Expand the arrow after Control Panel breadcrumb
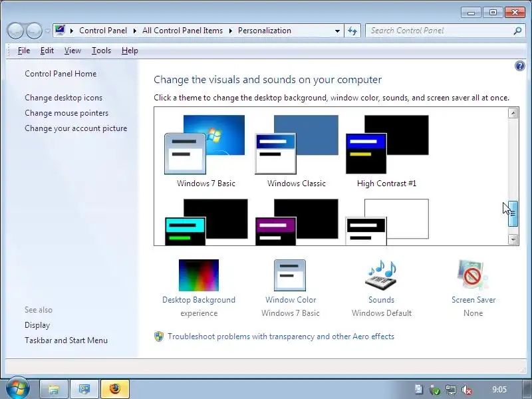The image size is (532, 399). point(135,31)
